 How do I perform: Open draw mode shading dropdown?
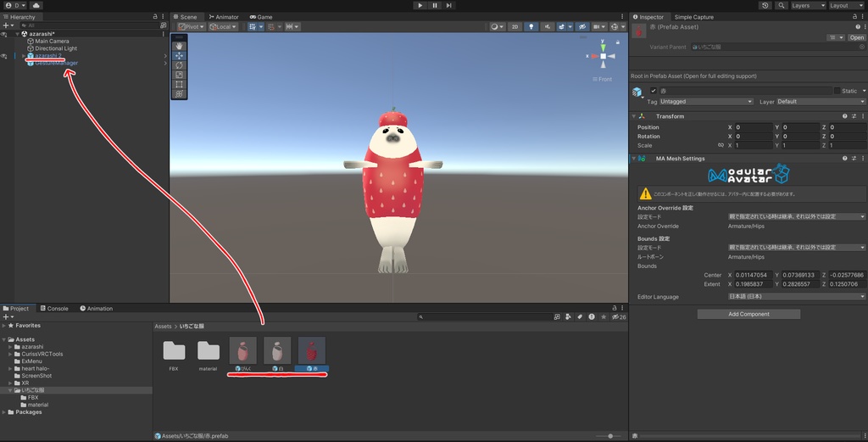click(x=497, y=26)
